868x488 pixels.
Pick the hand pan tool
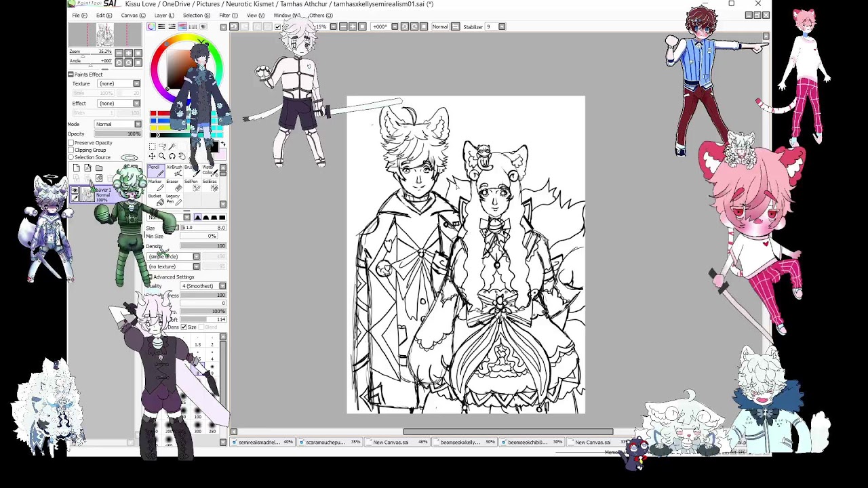click(x=182, y=157)
